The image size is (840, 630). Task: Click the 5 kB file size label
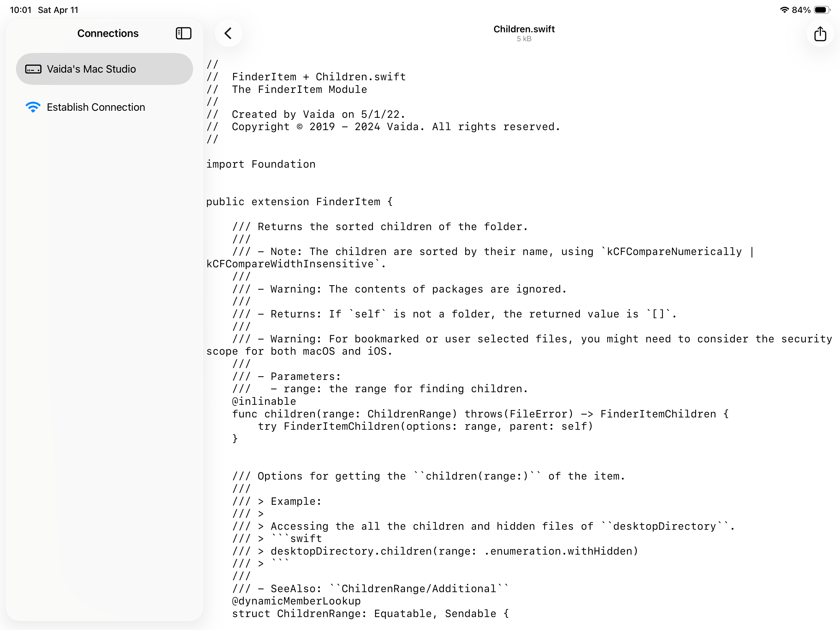click(524, 39)
